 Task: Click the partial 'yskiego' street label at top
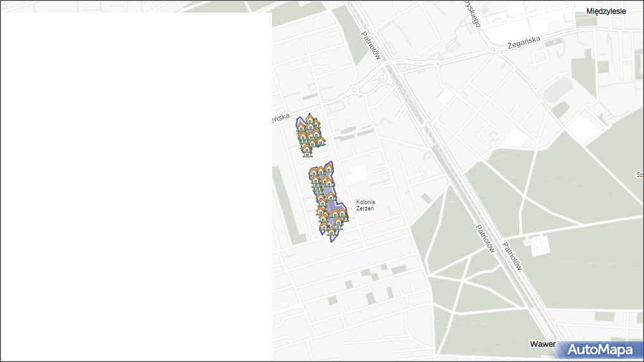(471, 14)
